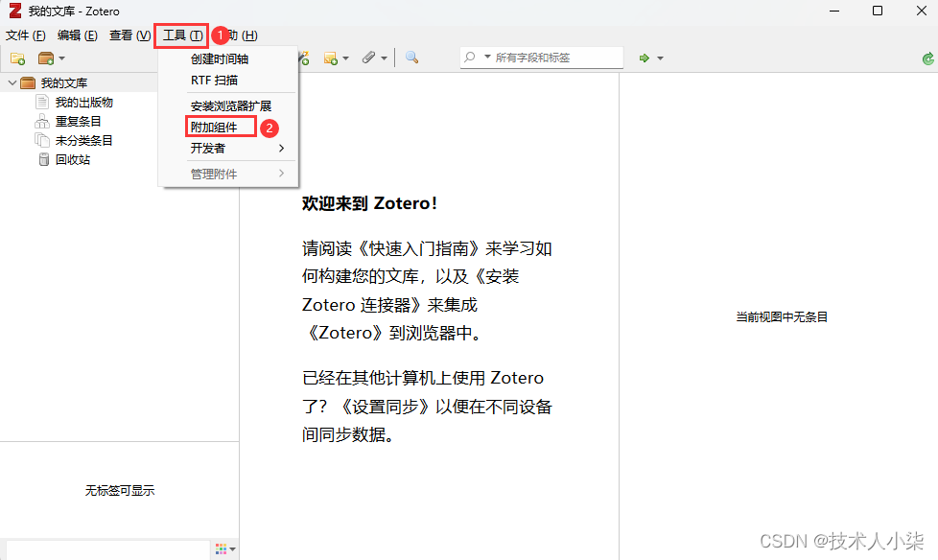Click the Zotero app icon in title bar
The height and width of the screenshot is (560, 938).
tap(15, 11)
